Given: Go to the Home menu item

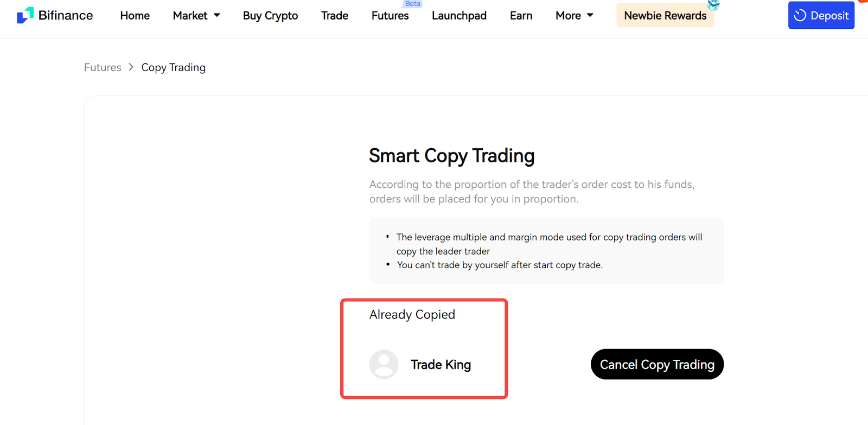Looking at the screenshot, I should pos(135,16).
